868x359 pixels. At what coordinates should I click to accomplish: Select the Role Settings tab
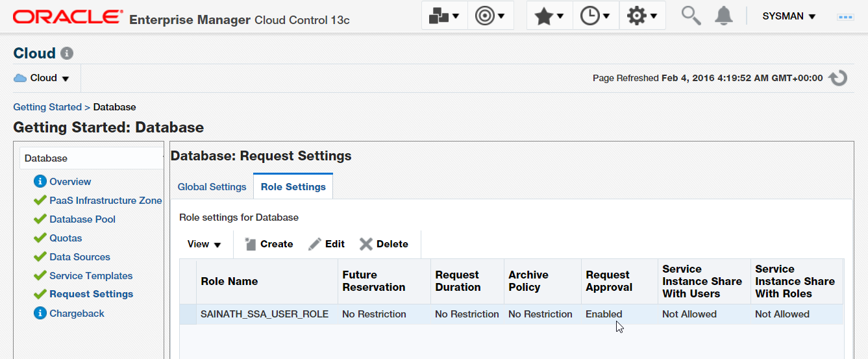tap(293, 186)
